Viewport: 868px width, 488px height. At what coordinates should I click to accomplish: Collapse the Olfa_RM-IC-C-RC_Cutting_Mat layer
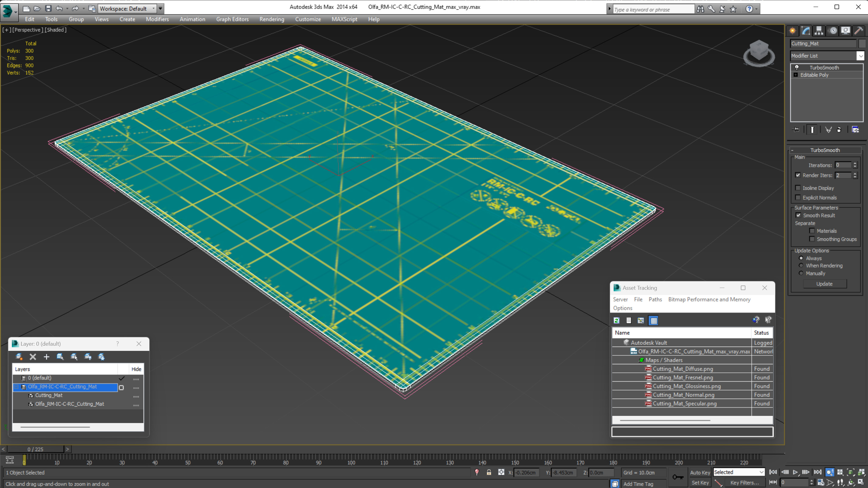pyautogui.click(x=16, y=387)
